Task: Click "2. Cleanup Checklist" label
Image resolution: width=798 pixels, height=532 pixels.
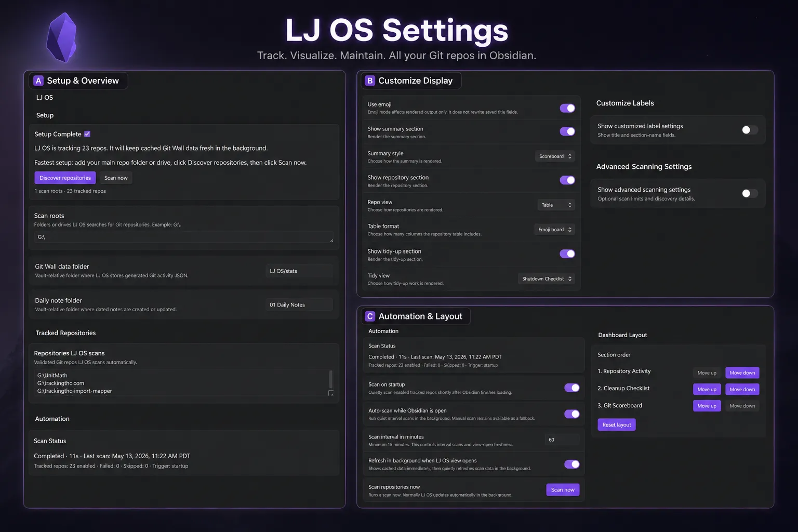Action: [623, 389]
